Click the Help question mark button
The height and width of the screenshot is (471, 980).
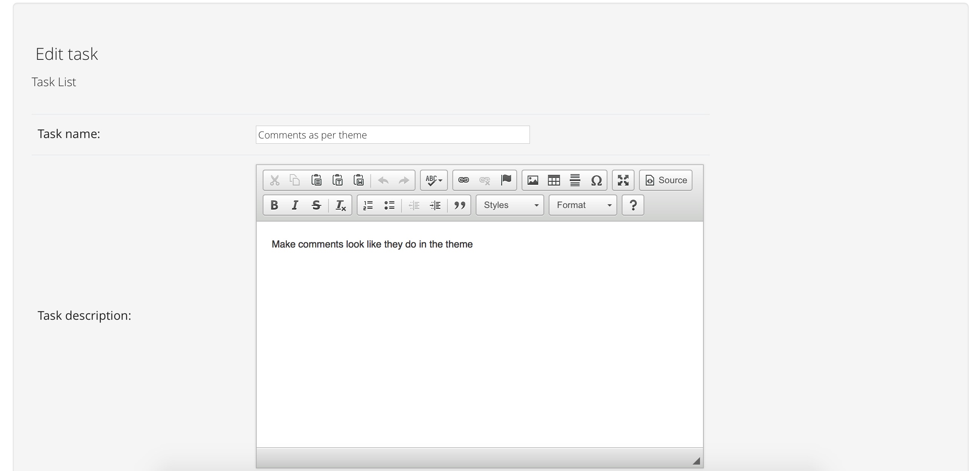[x=633, y=205]
